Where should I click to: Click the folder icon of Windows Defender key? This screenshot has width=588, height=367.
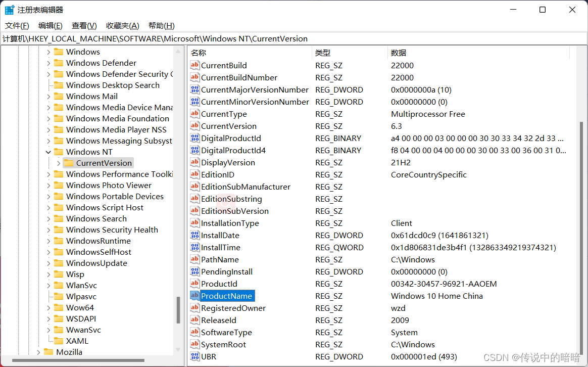[x=59, y=63]
